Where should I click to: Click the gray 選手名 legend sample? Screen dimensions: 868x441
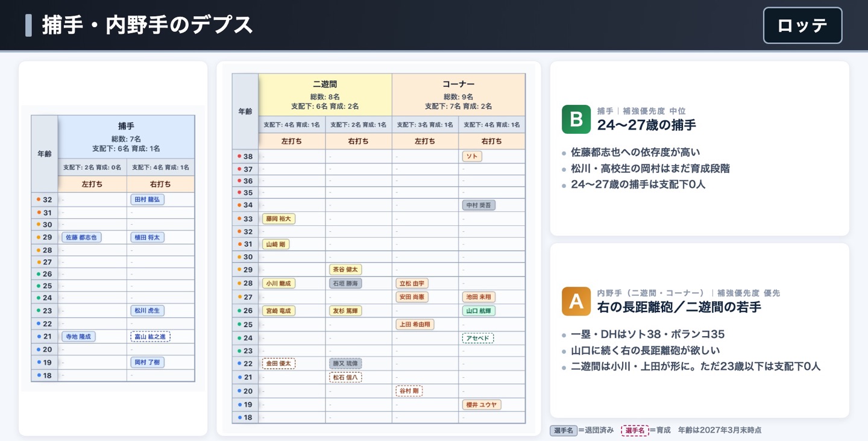563,430
